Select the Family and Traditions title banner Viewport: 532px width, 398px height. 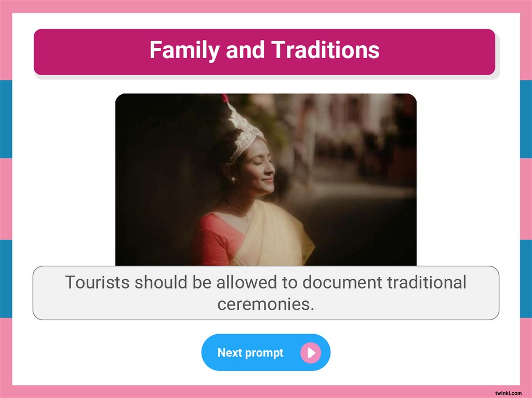264,52
